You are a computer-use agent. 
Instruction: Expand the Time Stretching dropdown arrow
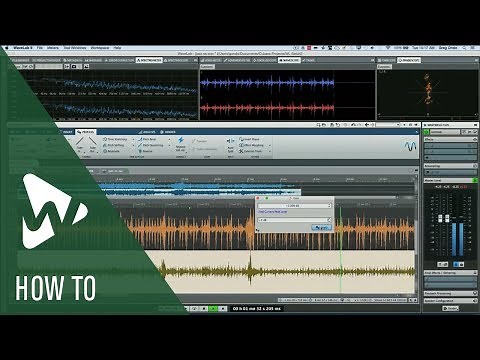click(x=133, y=139)
